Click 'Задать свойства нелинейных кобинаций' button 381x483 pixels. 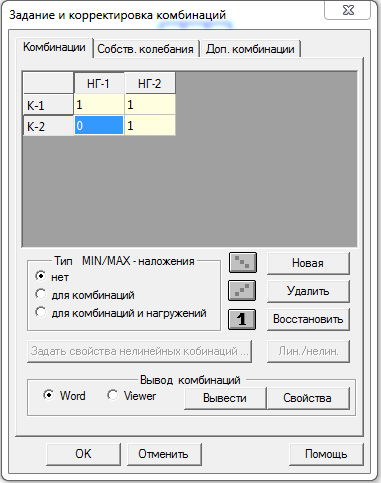pyautogui.click(x=139, y=351)
